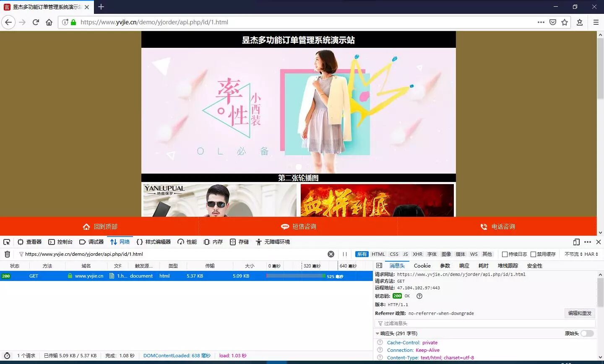Click the responsive design mode icon
The height and width of the screenshot is (364, 604).
[x=576, y=242]
